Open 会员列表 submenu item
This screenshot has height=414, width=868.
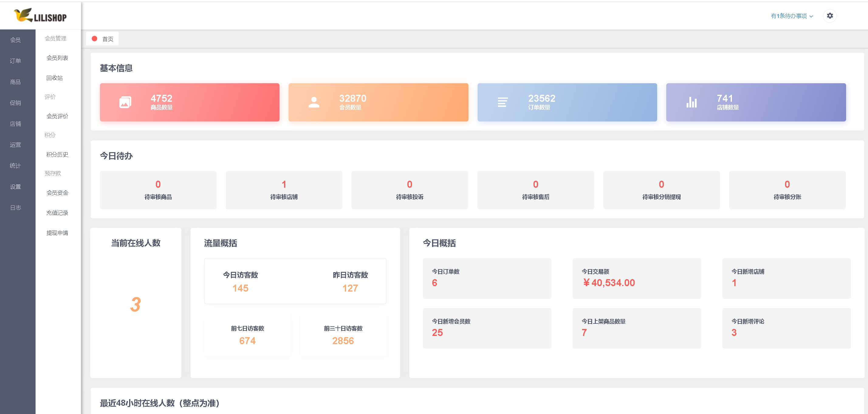click(x=57, y=58)
